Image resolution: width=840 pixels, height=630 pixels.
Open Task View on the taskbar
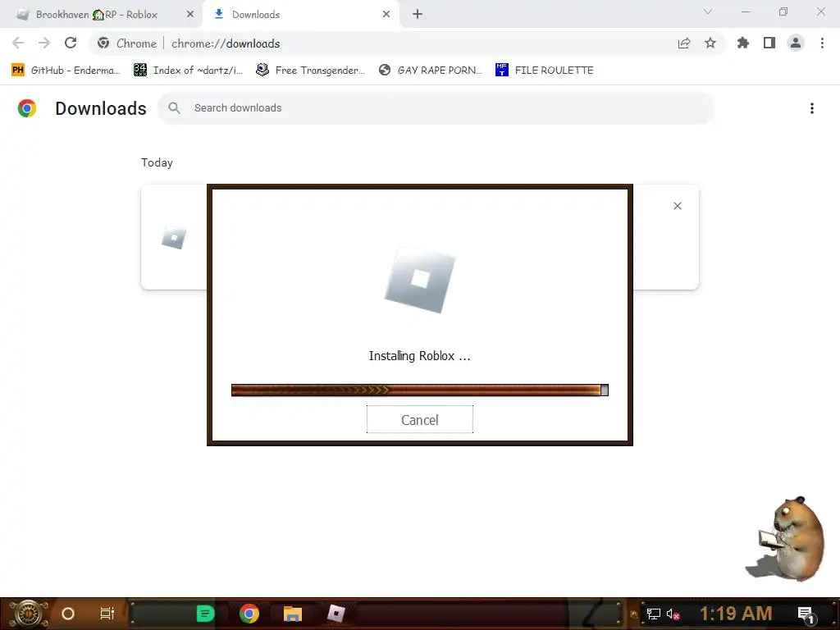click(107, 614)
